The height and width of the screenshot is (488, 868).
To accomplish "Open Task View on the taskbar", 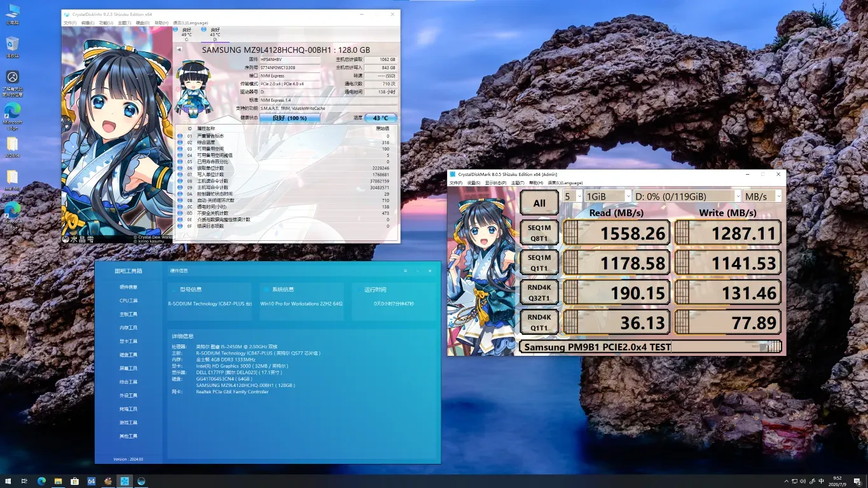I will click(24, 480).
